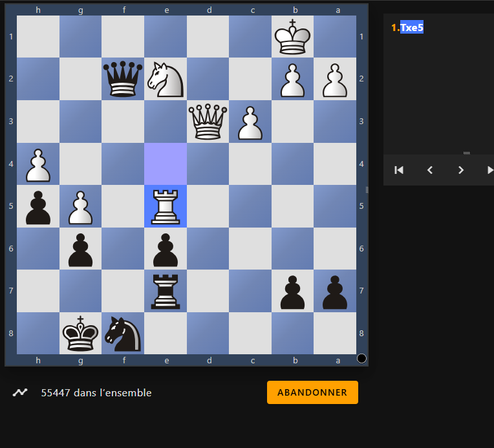
Task: Click the black king on g8
Action: [80, 334]
